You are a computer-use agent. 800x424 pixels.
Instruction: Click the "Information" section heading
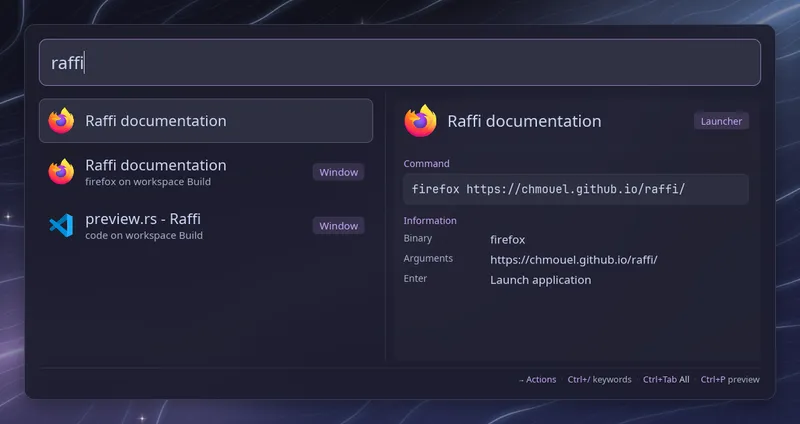(430, 221)
